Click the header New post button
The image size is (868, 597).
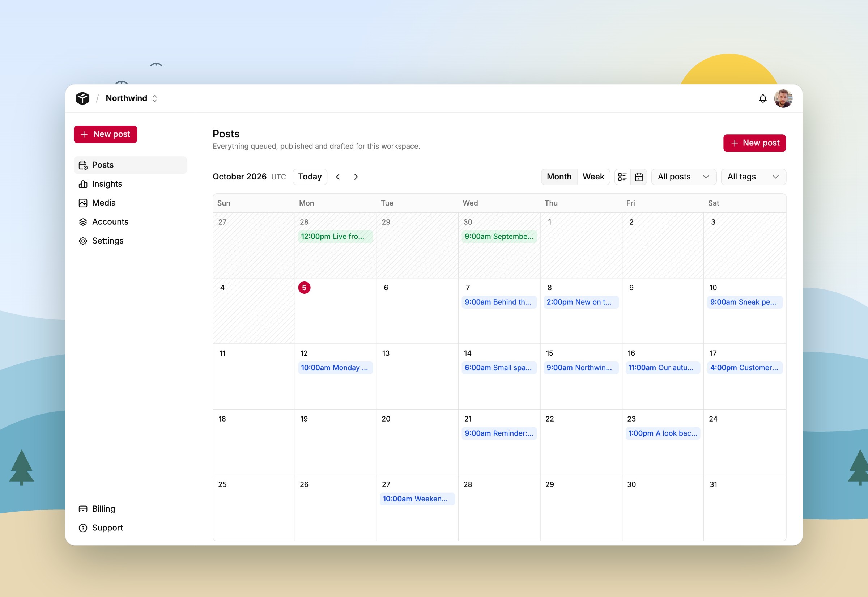pos(754,143)
